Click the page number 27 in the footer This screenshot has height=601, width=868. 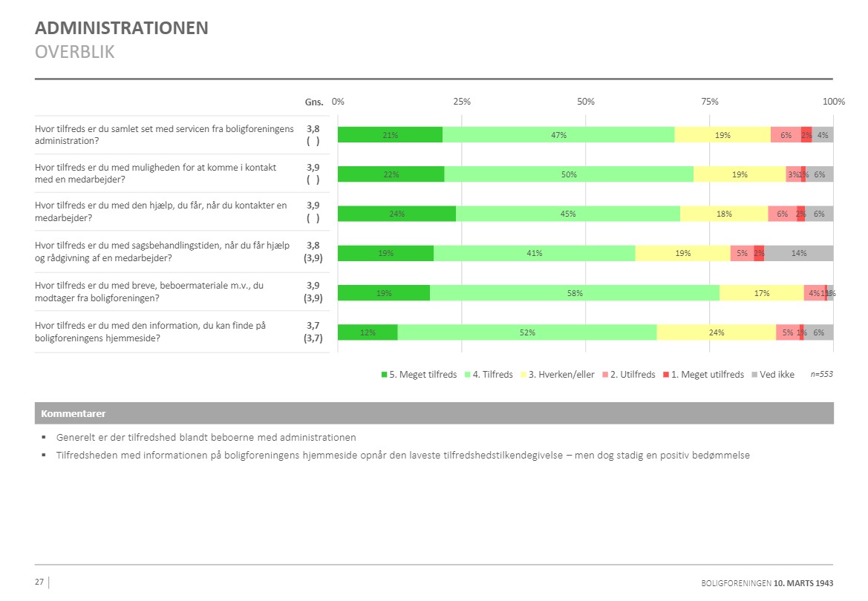click(x=39, y=582)
